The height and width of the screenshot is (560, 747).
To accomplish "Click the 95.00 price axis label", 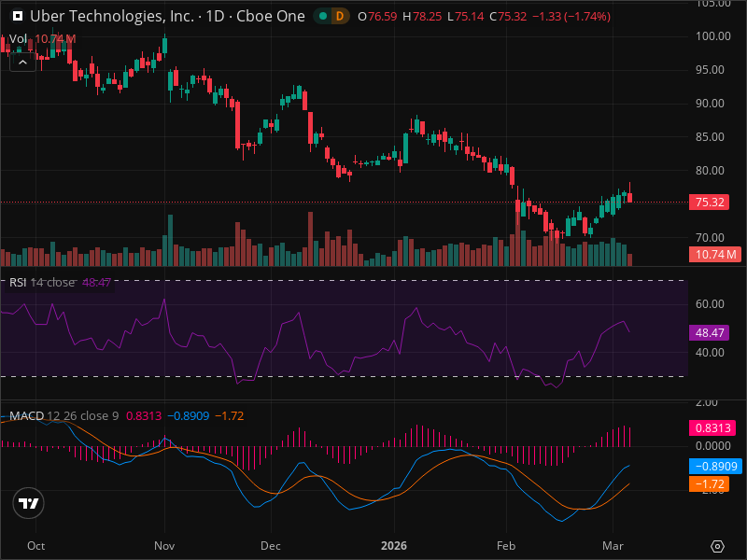I will coord(710,69).
